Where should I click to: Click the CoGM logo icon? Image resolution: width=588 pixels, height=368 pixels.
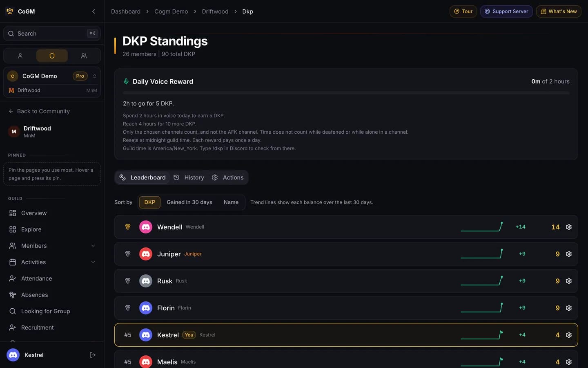coord(10,11)
